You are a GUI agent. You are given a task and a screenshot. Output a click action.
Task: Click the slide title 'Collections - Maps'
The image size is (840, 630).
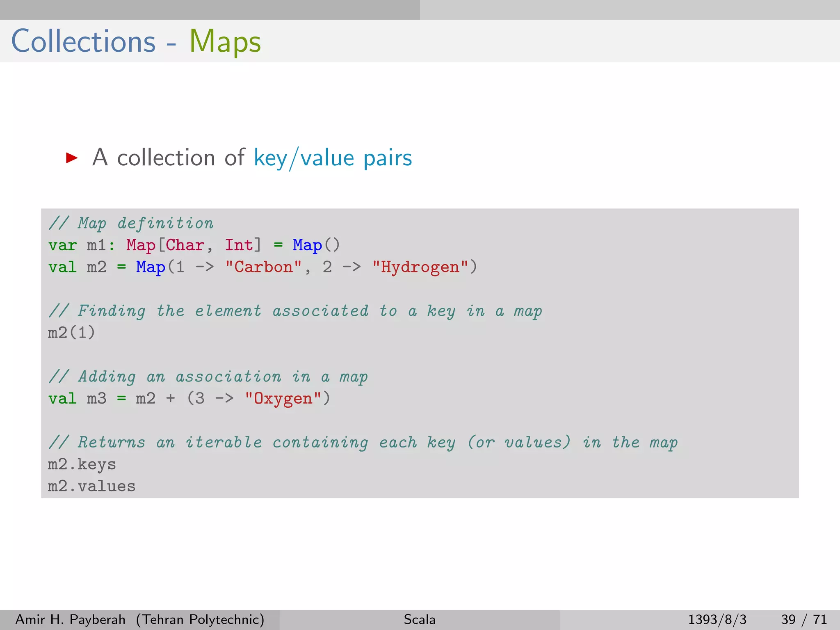136,41
